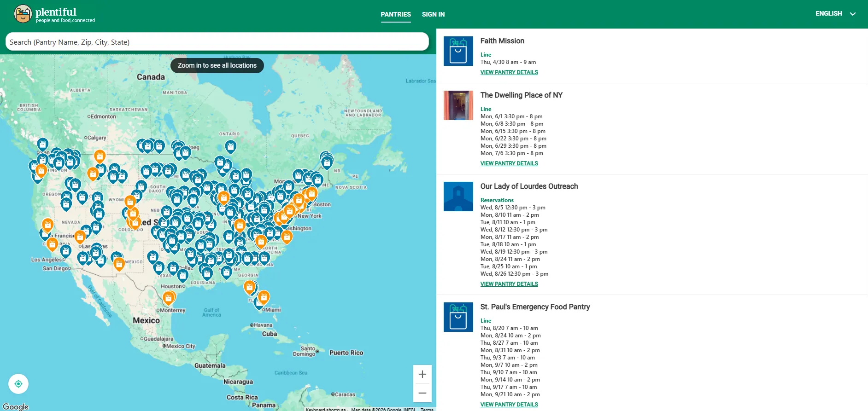Click the blue pin in northern Ontario
This screenshot has width=868, height=411.
(230, 146)
